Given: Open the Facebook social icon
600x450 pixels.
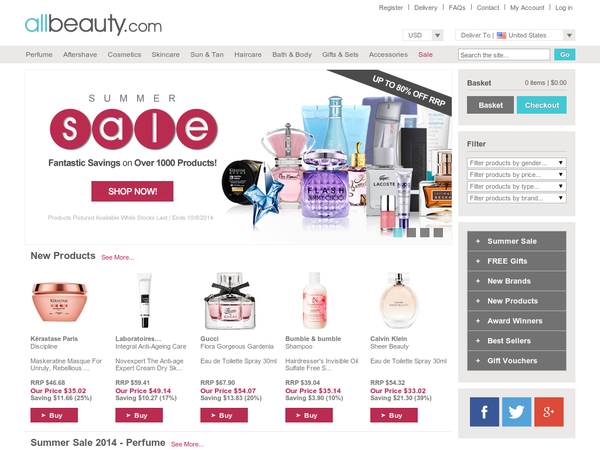Looking at the screenshot, I should click(484, 412).
